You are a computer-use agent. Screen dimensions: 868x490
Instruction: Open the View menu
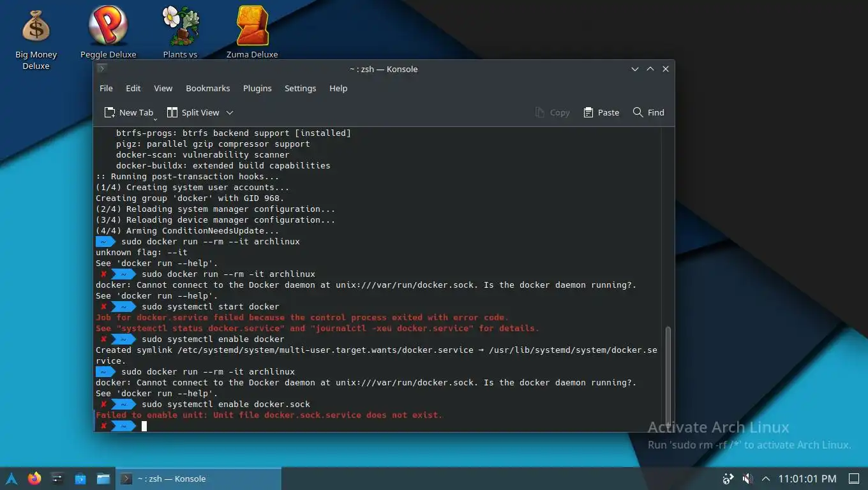(163, 88)
